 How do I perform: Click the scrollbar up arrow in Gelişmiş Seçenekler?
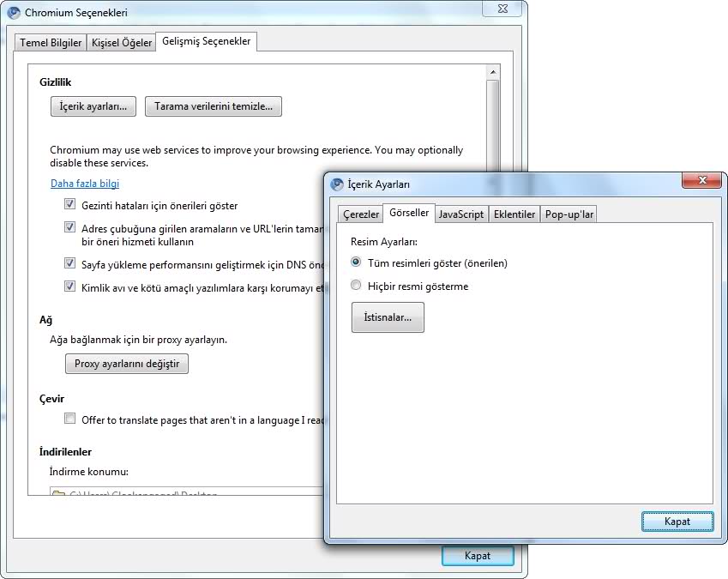[492, 72]
